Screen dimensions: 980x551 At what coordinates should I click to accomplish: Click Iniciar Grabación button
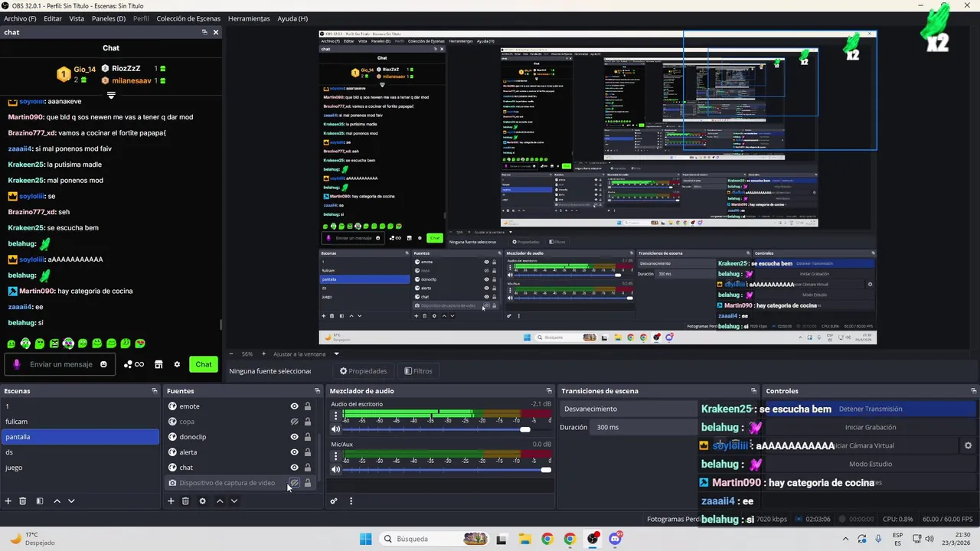(x=871, y=427)
